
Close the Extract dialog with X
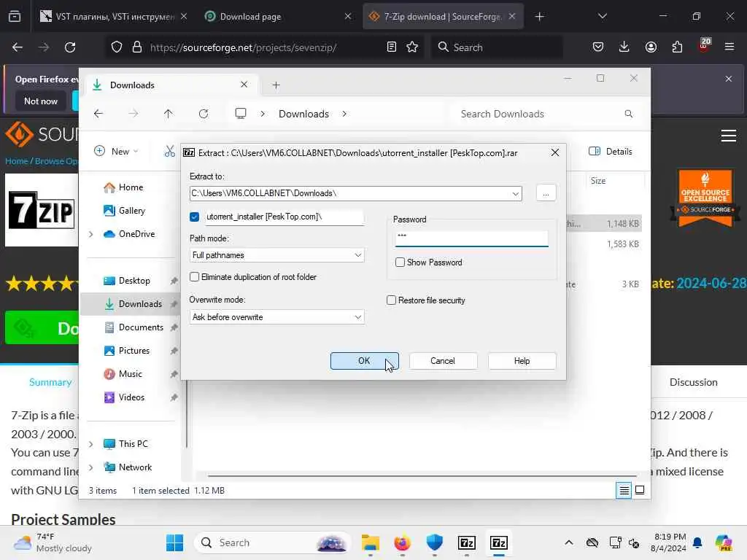555,153
